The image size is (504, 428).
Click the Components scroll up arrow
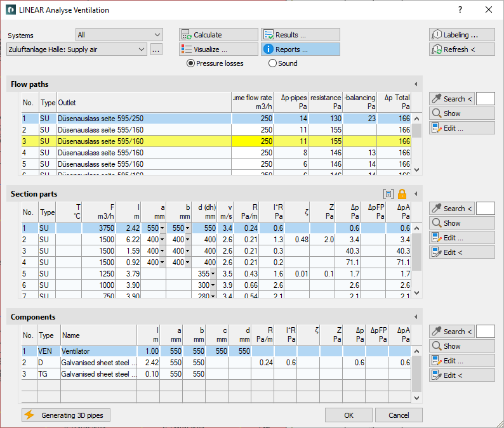[417, 351]
